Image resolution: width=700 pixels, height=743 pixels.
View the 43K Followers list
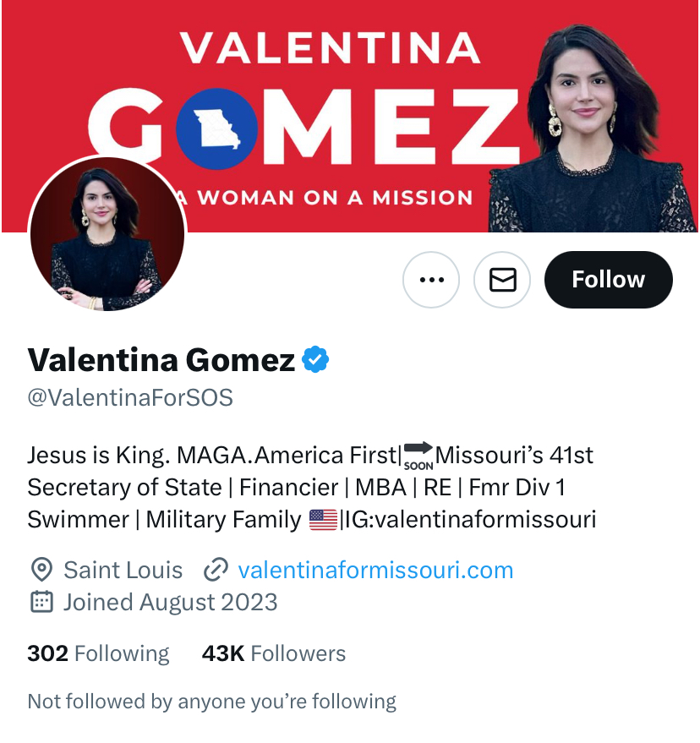point(274,653)
